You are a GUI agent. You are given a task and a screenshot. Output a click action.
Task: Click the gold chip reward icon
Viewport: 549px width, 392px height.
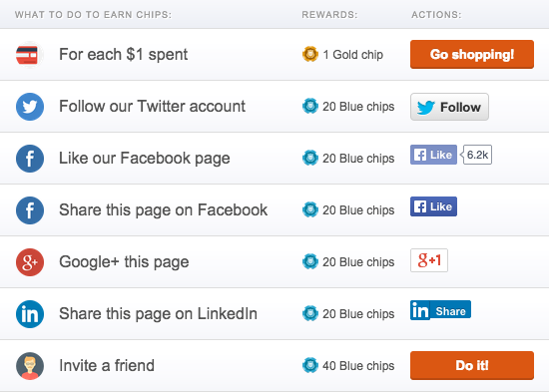point(310,54)
